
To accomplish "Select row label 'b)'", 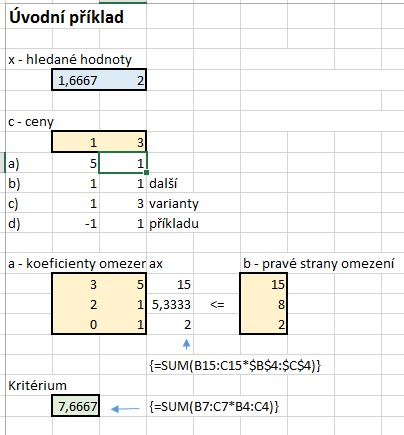I will [x=14, y=184].
